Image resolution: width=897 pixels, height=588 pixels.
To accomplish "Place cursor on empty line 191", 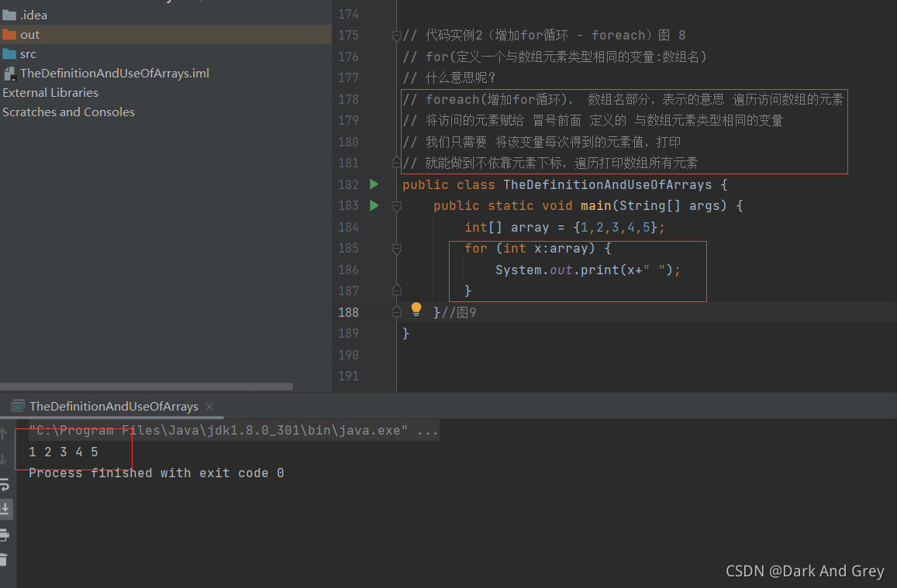I will click(647, 376).
